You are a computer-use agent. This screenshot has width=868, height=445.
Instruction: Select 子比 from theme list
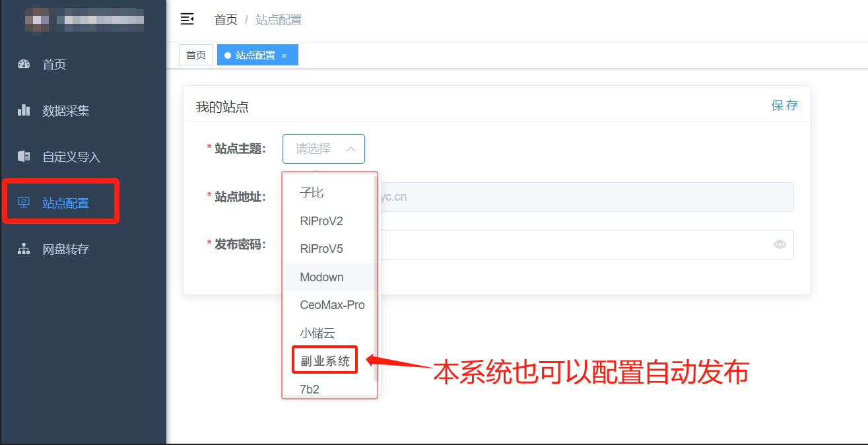coord(312,193)
